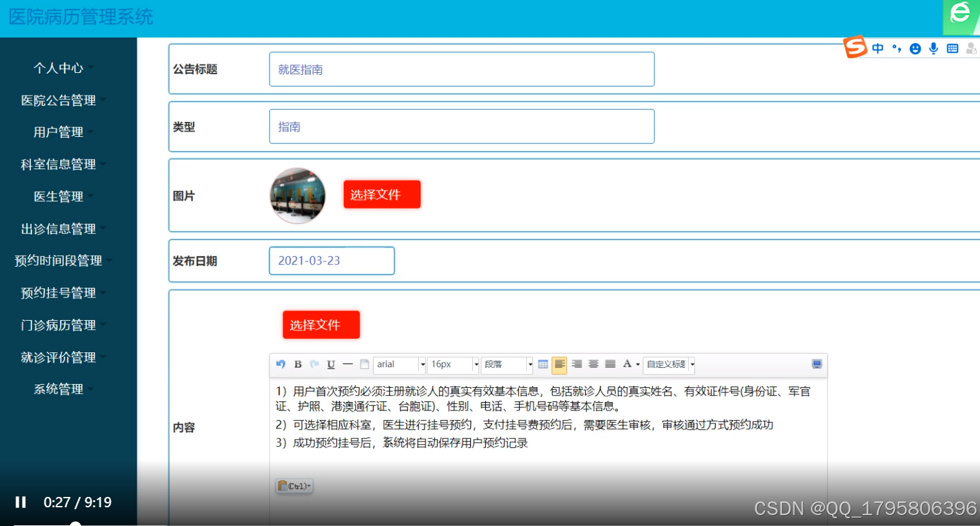980x526 pixels.
Task: Expand the 个人中心 sidebar menu
Action: click(63, 68)
